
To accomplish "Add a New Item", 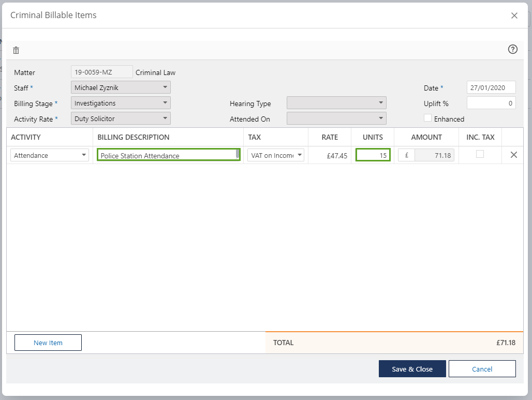I will pos(48,343).
